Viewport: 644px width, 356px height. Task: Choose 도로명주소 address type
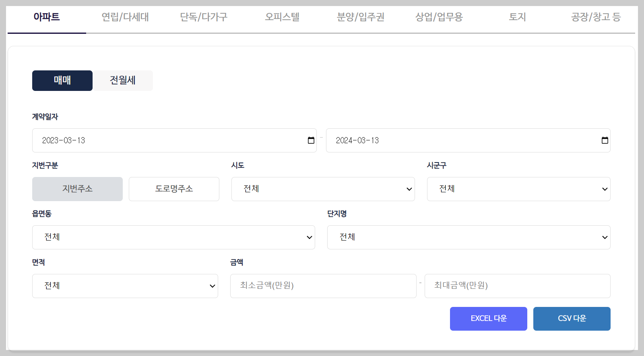click(174, 189)
